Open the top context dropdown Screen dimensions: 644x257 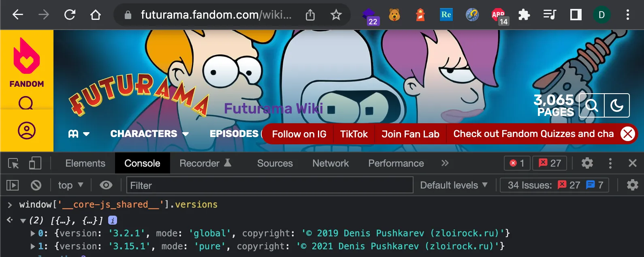click(x=70, y=185)
